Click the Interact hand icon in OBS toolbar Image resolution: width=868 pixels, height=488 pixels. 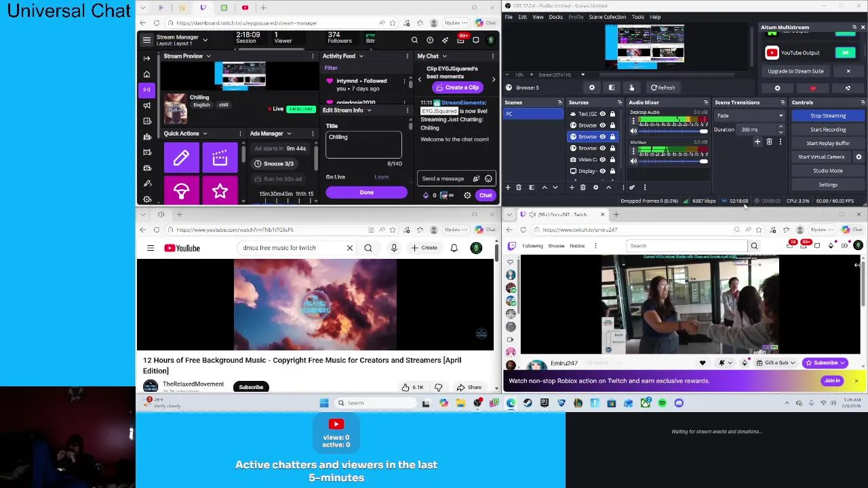pos(631,87)
